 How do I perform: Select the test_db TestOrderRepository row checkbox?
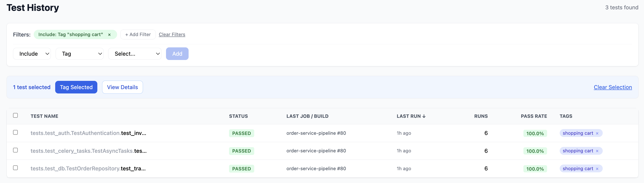pyautogui.click(x=15, y=168)
